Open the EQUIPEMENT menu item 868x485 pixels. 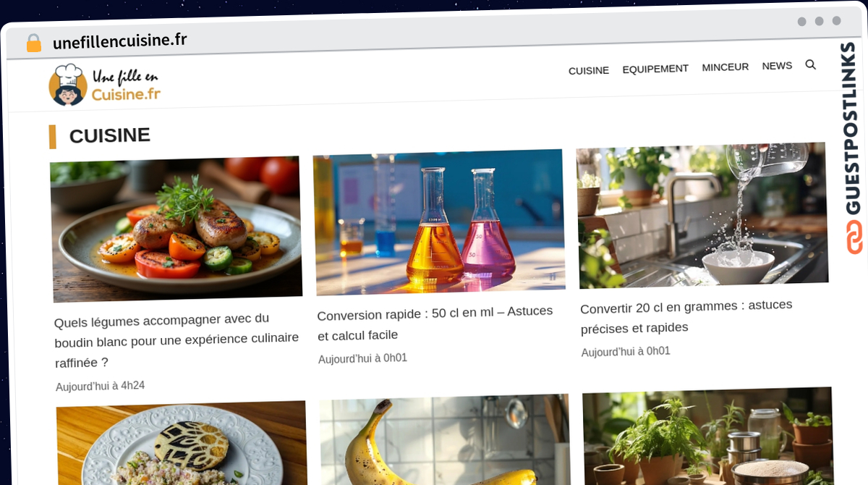[x=655, y=69]
